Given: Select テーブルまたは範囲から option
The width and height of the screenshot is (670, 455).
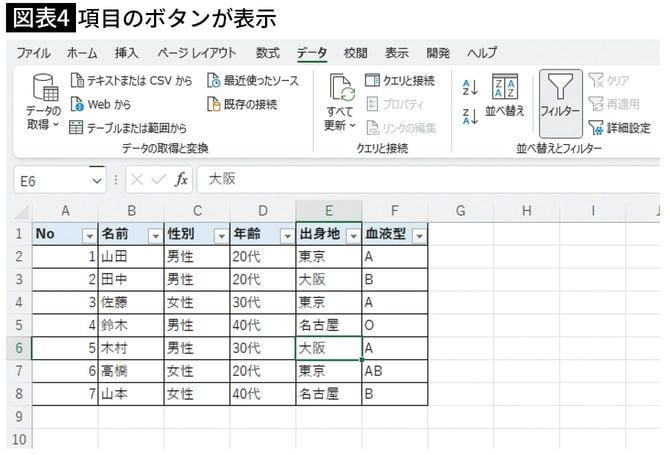Looking at the screenshot, I should 128,127.
